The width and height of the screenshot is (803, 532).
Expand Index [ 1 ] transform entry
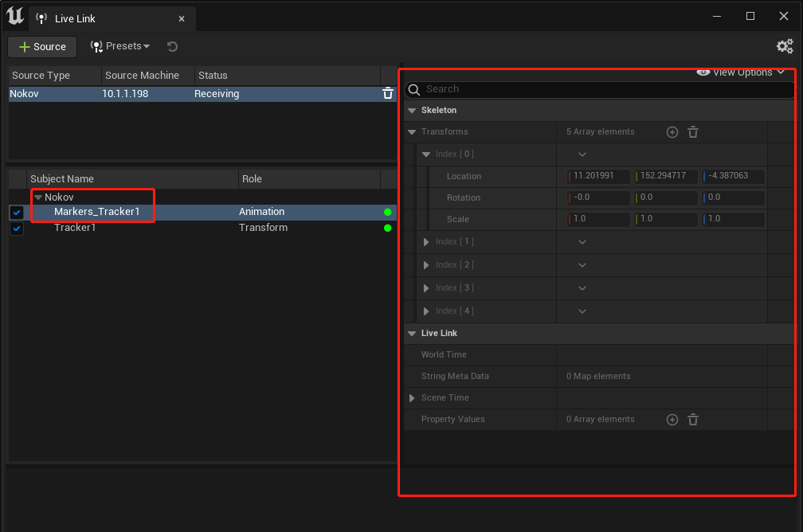click(x=426, y=241)
